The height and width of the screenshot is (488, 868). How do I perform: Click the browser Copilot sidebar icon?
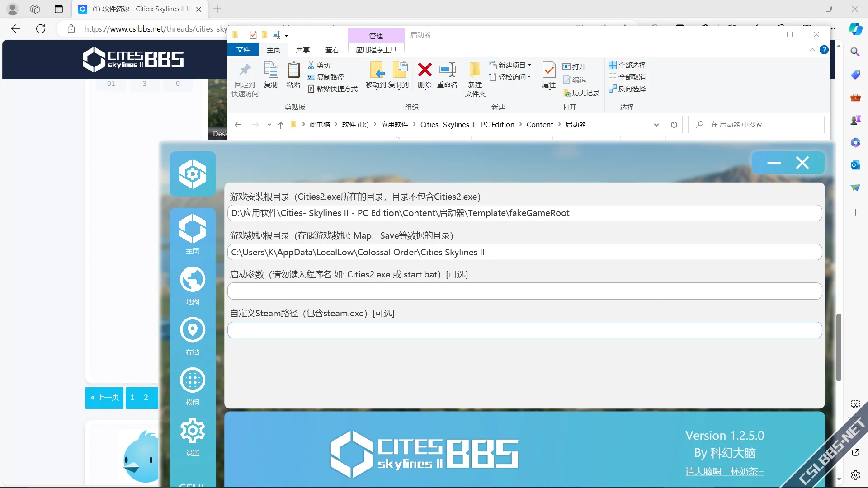tap(855, 29)
